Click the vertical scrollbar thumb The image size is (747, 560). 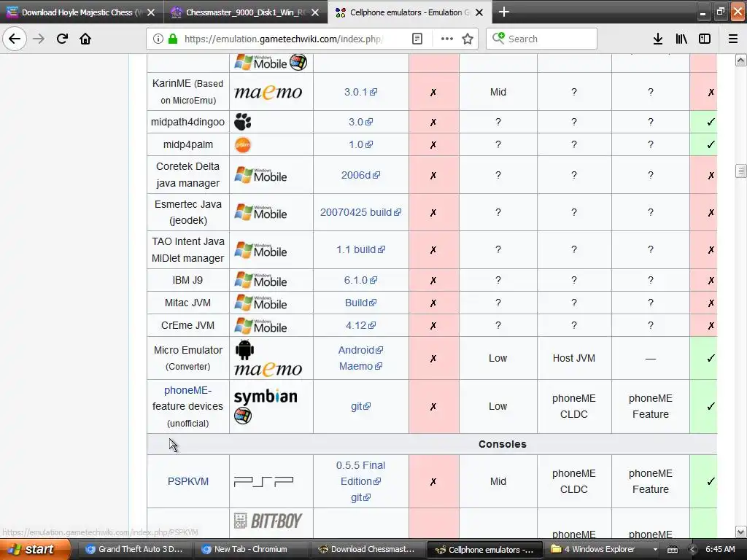(x=740, y=171)
